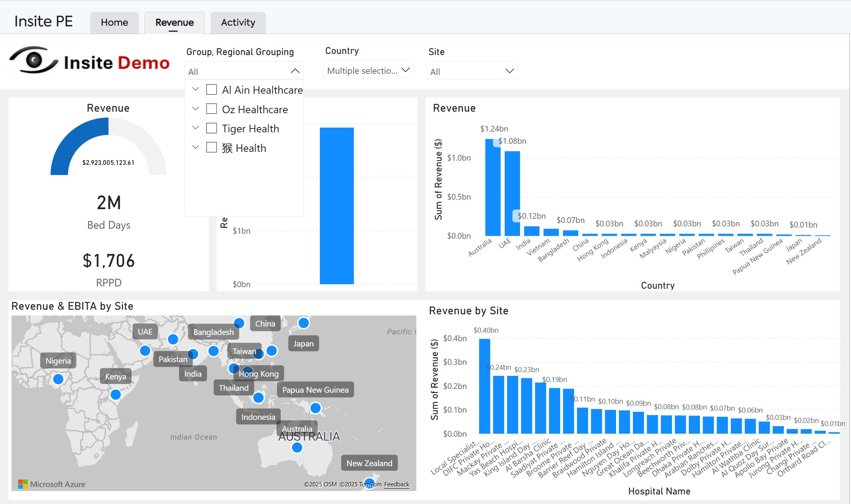
Task: Switch to the Activity tab
Action: coord(238,23)
